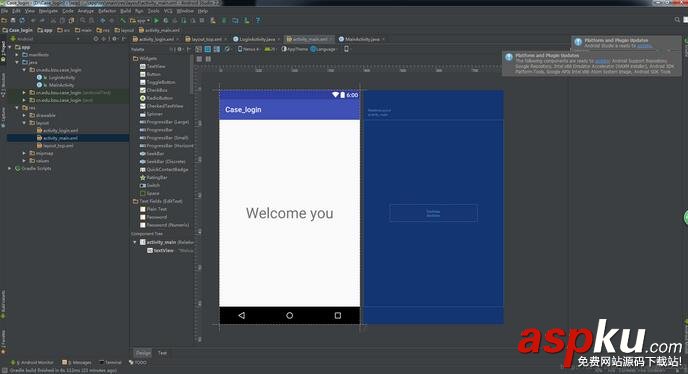Open Help question mark toolbar icon
This screenshot has width=688, height=374.
(258, 20)
